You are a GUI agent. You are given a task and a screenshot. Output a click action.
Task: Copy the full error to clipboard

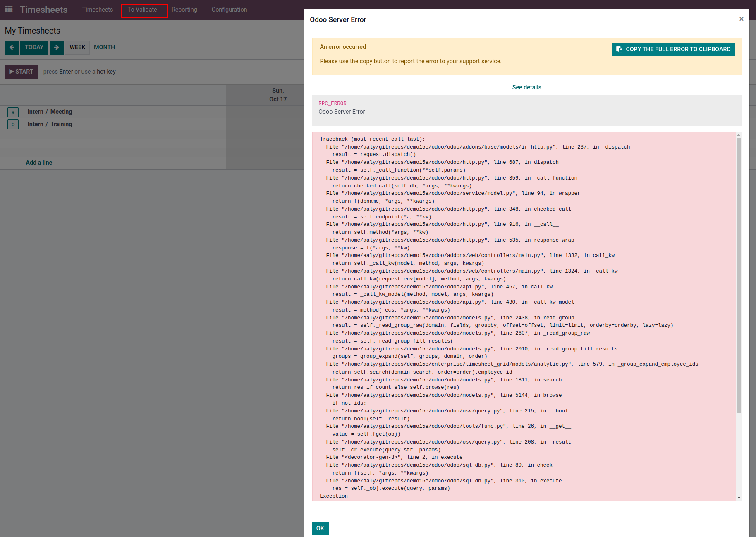(x=673, y=49)
